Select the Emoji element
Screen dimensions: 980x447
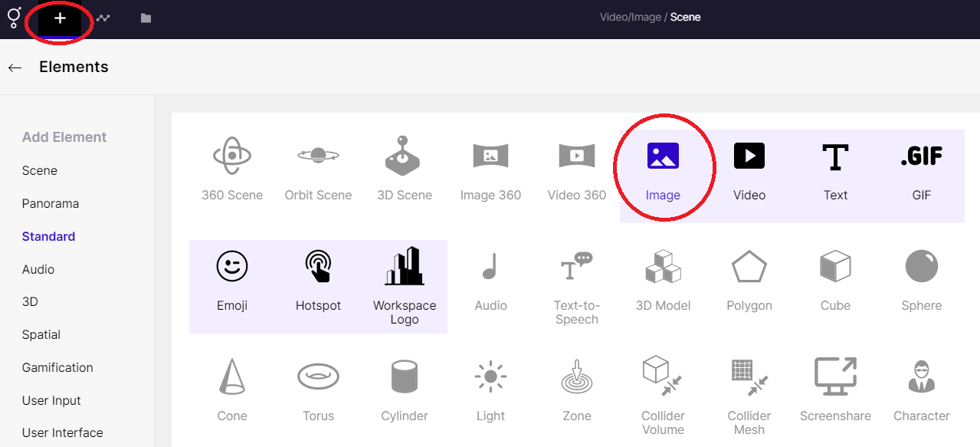pos(232,267)
